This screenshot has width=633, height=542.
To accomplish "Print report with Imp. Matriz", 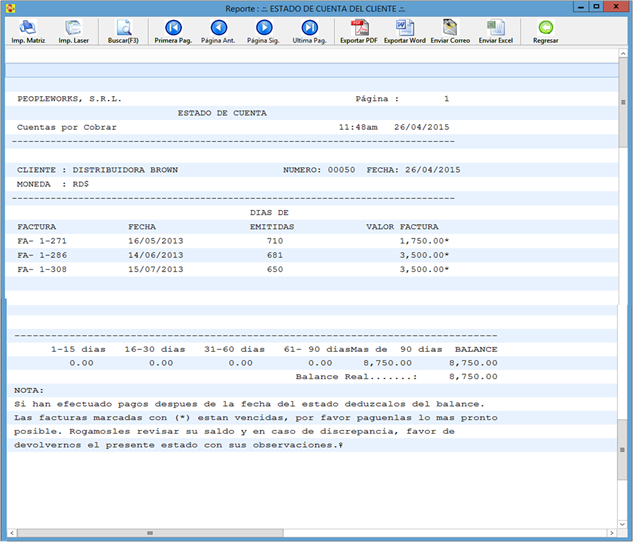I will click(x=28, y=31).
